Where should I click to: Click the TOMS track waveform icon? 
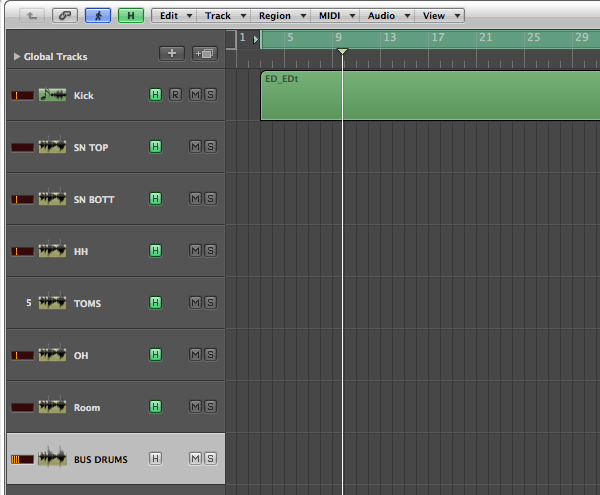tap(52, 301)
